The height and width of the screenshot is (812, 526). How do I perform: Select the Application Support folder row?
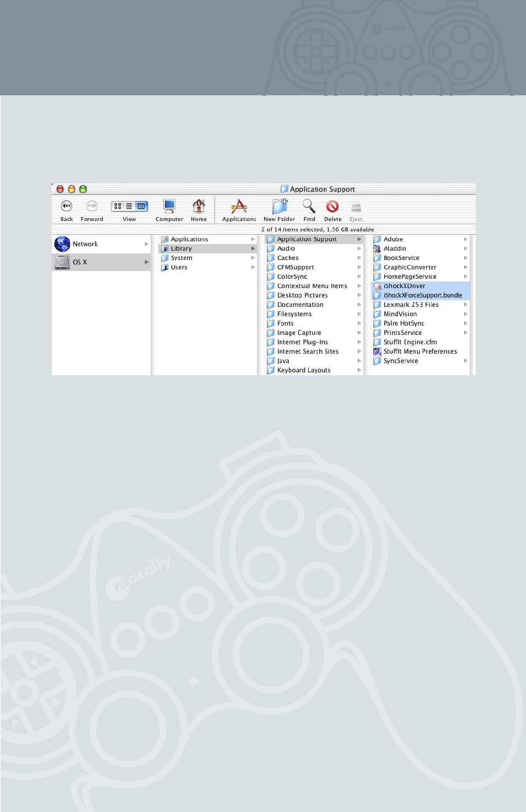314,239
